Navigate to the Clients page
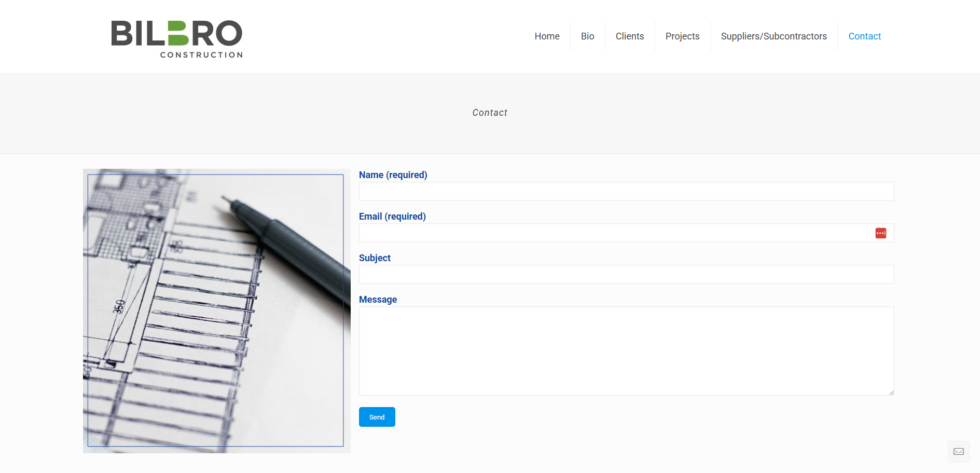980x473 pixels. [629, 36]
